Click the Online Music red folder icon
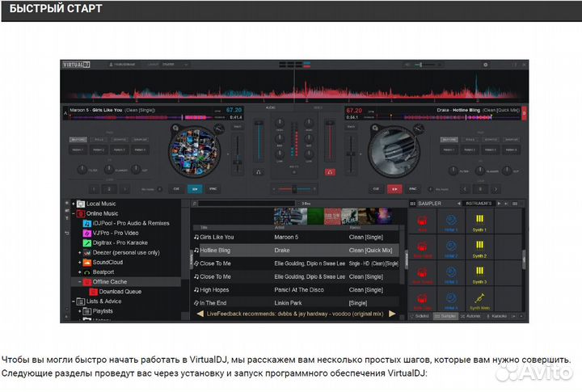This screenshot has height=392, width=582. 81,213
